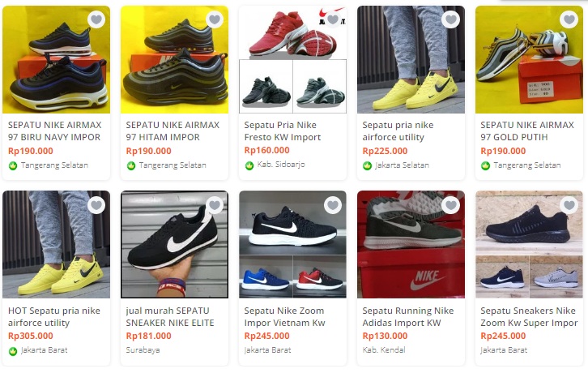This screenshot has width=588, height=373.
Task: Open the Airmax 97 Biru Navy product image
Action: click(x=56, y=59)
